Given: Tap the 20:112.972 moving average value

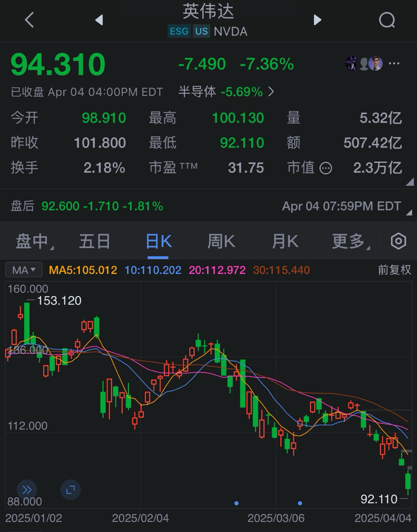Looking at the screenshot, I should pyautogui.click(x=217, y=270).
